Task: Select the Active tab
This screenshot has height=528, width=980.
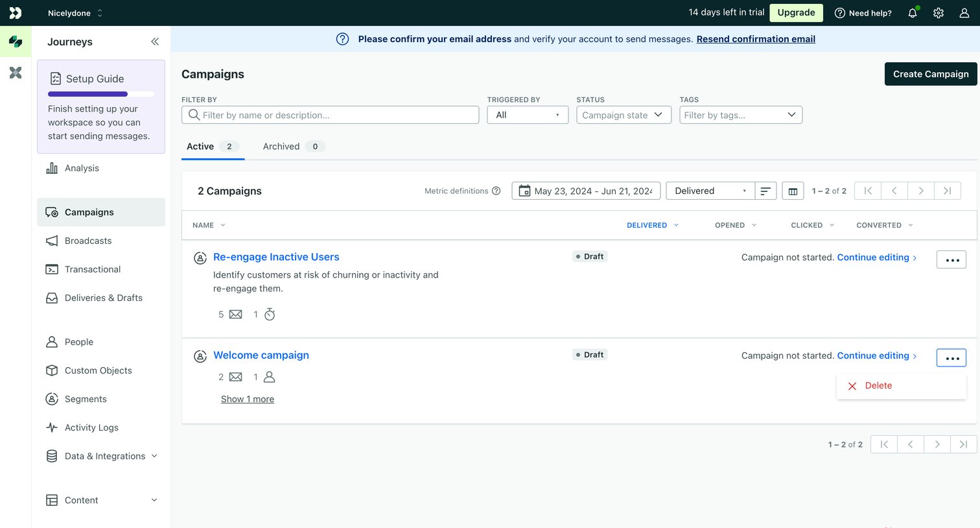Action: (x=213, y=147)
